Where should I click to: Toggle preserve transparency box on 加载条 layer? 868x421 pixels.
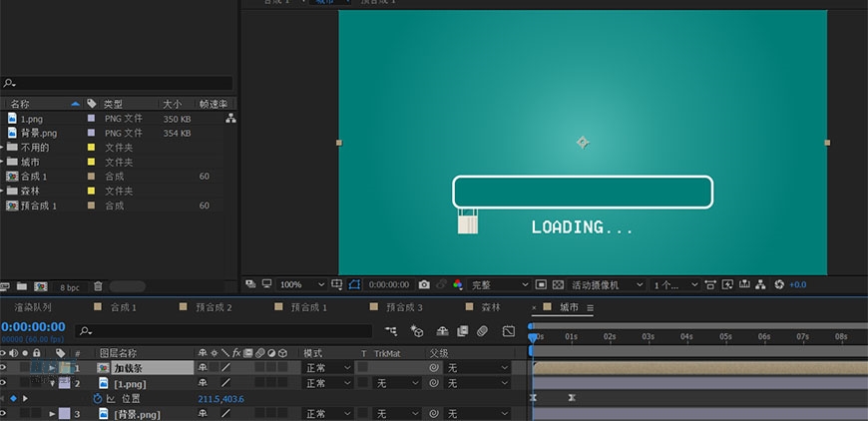coord(362,367)
